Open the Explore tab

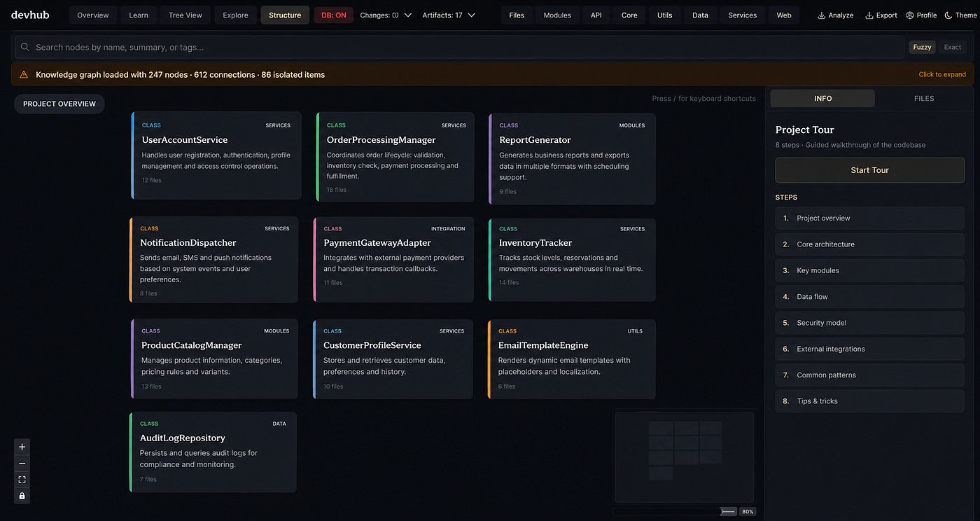(x=235, y=15)
